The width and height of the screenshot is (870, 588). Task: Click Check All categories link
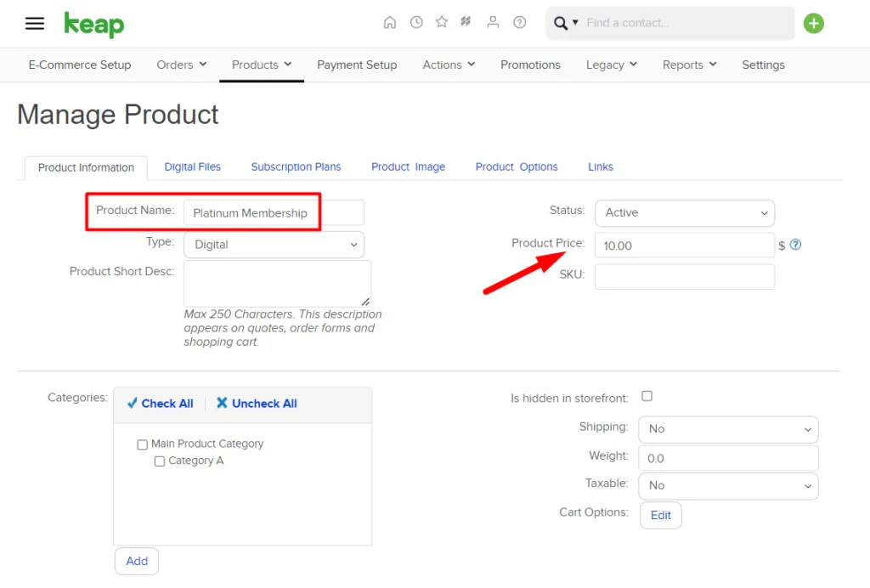pyautogui.click(x=160, y=404)
